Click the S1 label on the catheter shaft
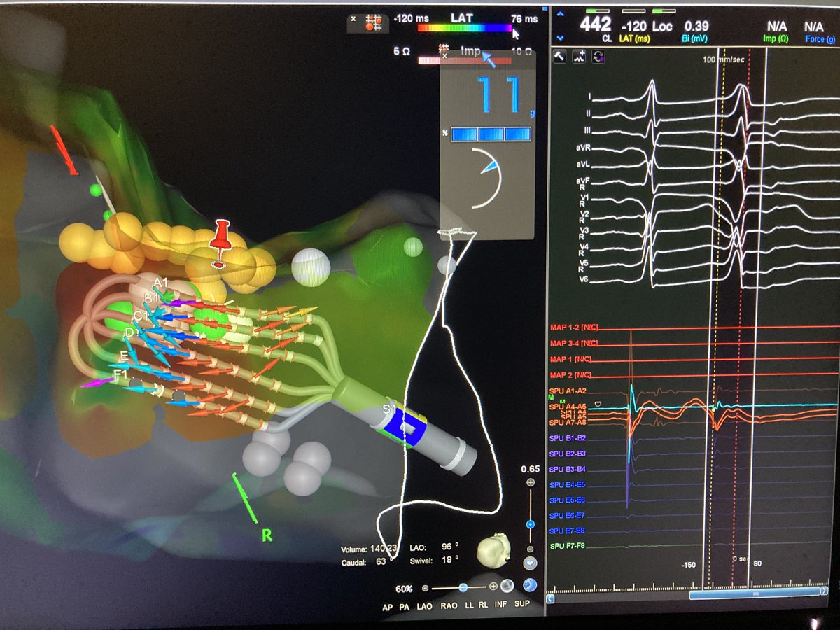The height and width of the screenshot is (630, 840). pos(389,408)
